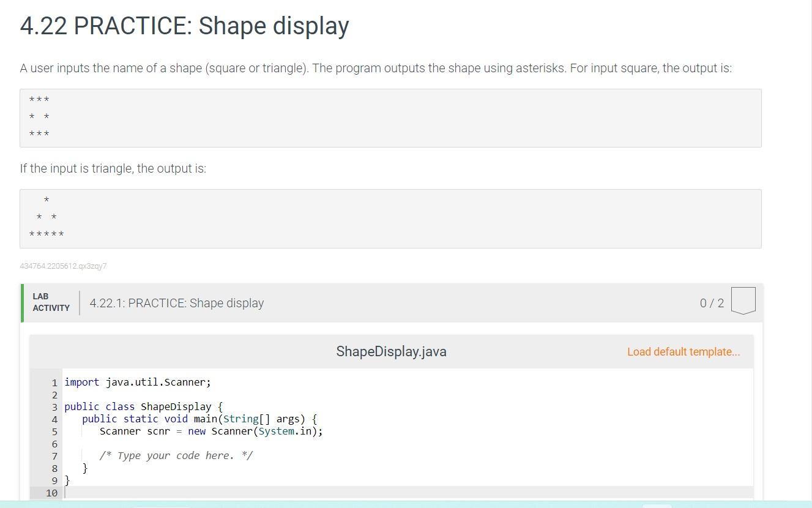Click the 4.22.1 activity title
812x508 pixels.
[x=176, y=302]
